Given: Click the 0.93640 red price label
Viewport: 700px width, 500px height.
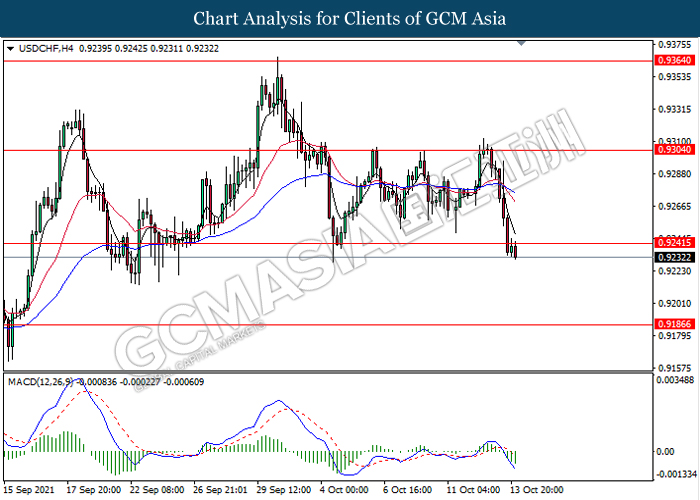Looking at the screenshot, I should point(675,60).
